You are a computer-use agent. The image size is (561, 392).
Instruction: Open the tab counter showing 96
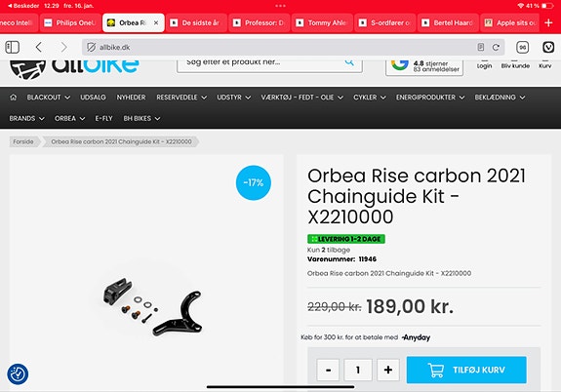[523, 47]
